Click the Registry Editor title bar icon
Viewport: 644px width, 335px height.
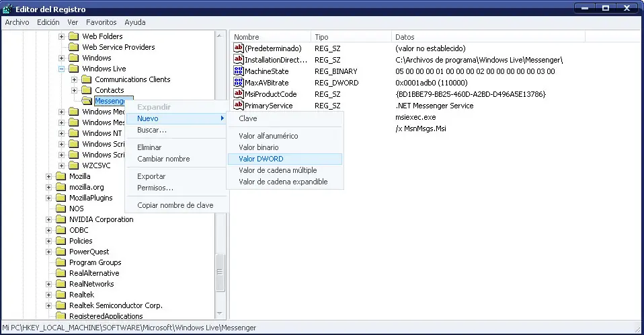(x=8, y=9)
